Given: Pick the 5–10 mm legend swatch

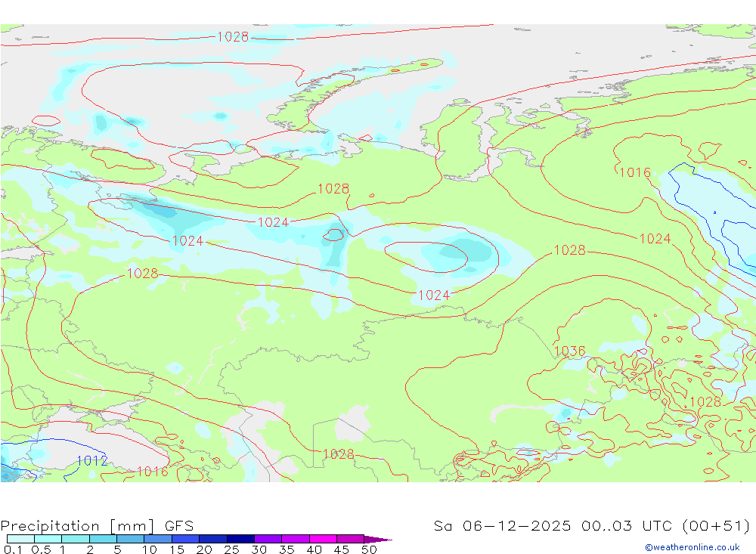Looking at the screenshot, I should [131, 539].
